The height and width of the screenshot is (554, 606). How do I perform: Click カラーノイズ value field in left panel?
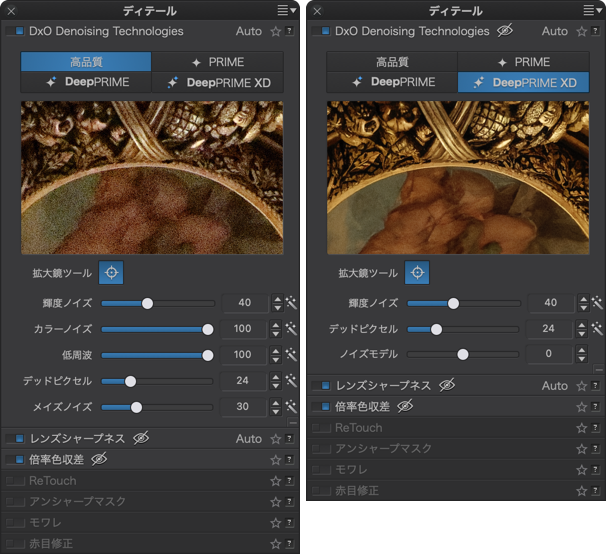pos(243,329)
